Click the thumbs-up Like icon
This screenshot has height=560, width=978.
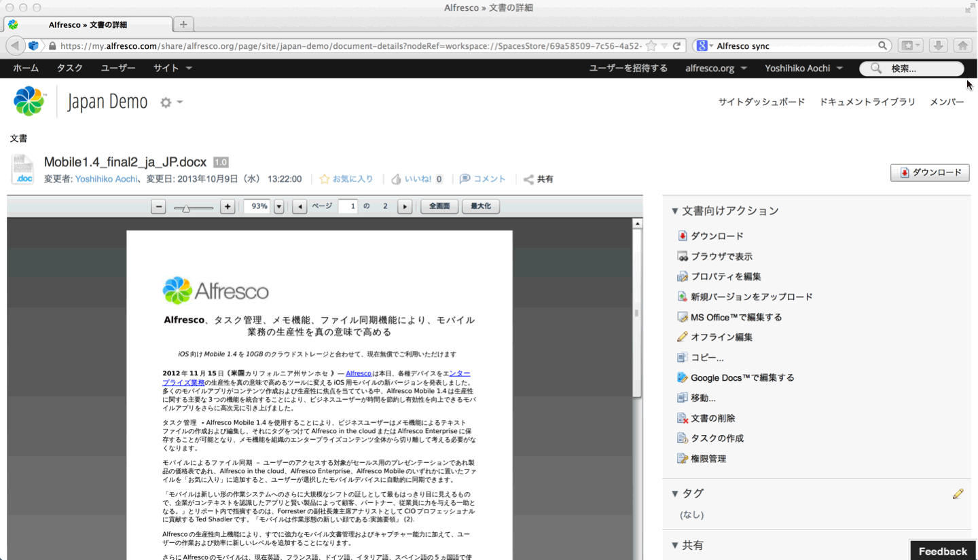coord(397,179)
